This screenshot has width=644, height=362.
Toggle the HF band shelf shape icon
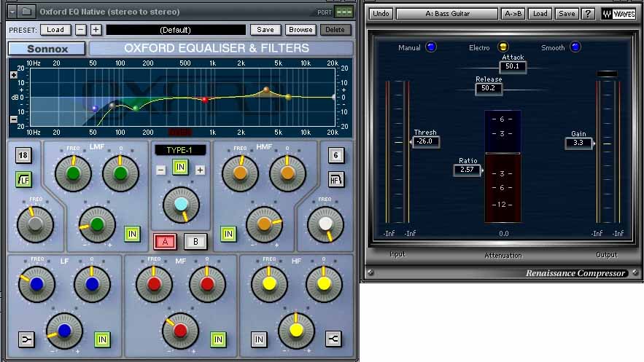tap(333, 339)
